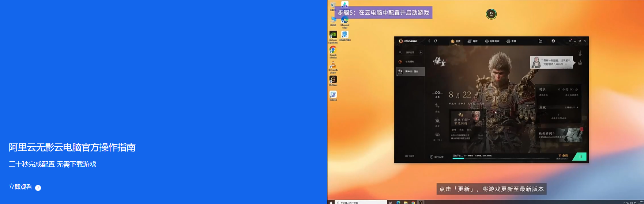Open 茶舍 teahouse side navigation icon
The width and height of the screenshot is (644, 204).
437,123
